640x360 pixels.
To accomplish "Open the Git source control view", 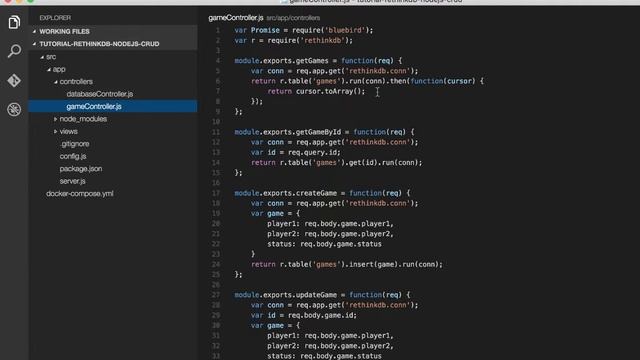I will click(14, 80).
